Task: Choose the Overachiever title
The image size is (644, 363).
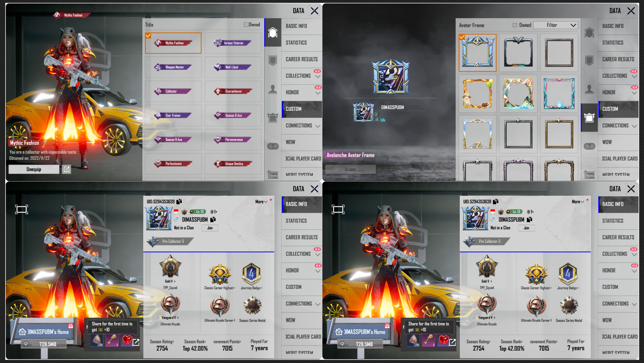Action: [x=233, y=91]
